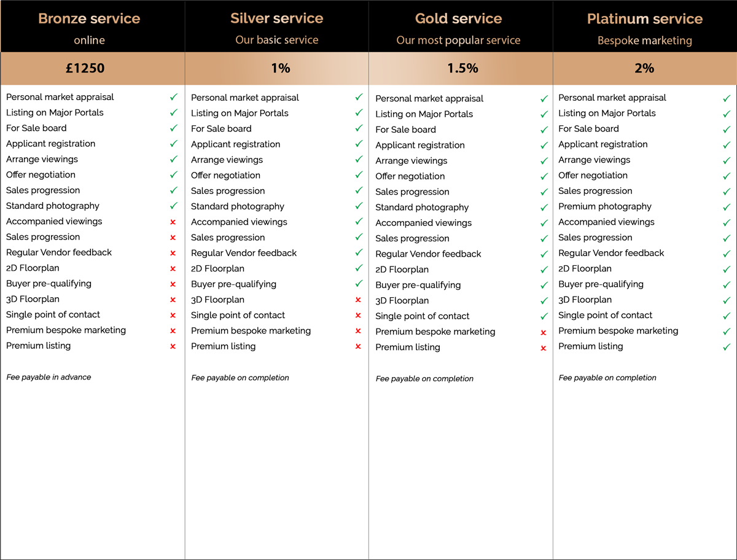This screenshot has width=737, height=560.
Task: Click Silver Buyer pre-qualifying green checkmark
Action: point(359,284)
